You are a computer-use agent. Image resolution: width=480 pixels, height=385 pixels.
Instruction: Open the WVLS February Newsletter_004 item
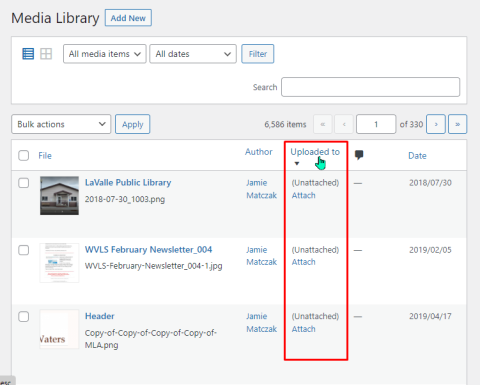pos(148,250)
